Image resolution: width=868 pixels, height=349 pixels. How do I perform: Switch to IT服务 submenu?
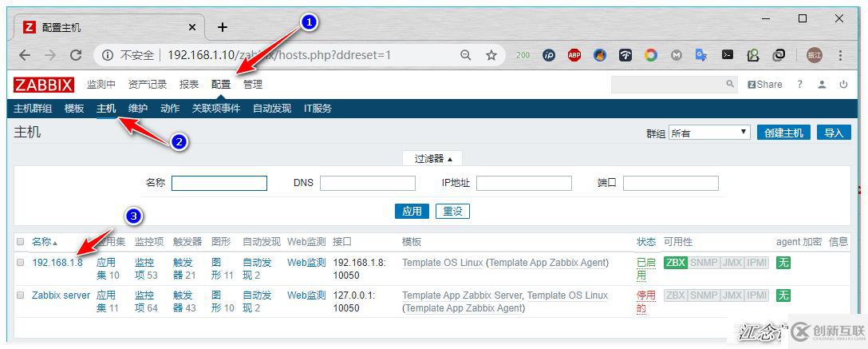tap(318, 109)
